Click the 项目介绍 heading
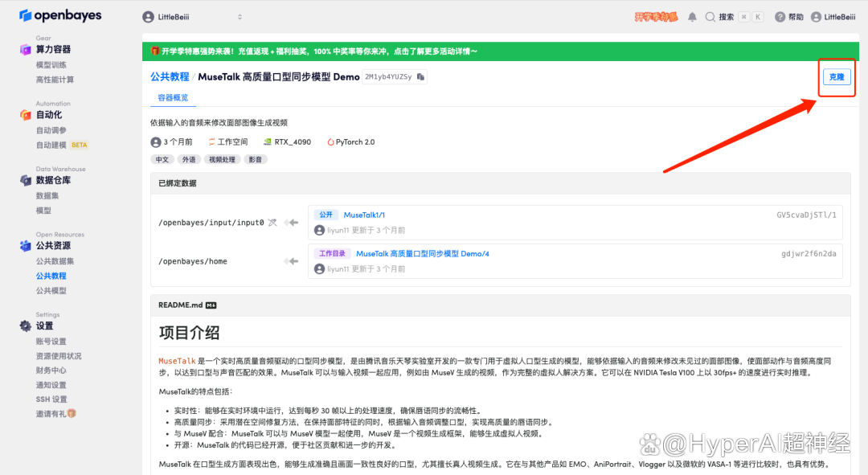This screenshot has height=475, width=868. click(190, 333)
